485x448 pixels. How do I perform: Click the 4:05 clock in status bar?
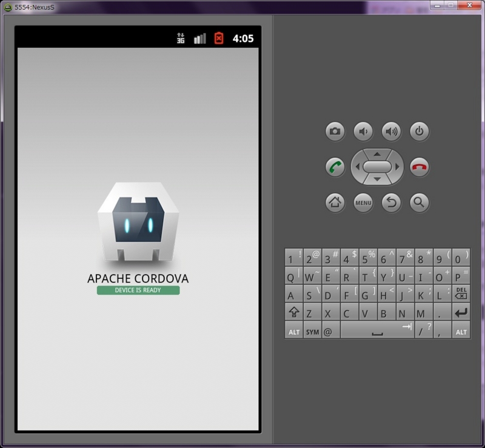[x=243, y=38]
